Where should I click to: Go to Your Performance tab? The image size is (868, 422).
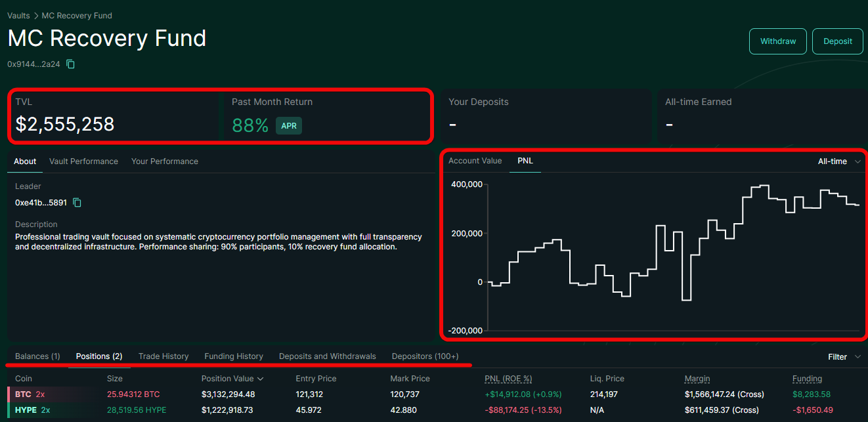coord(164,161)
